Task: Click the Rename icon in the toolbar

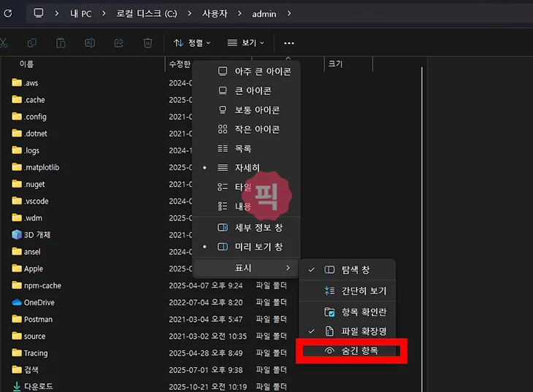Action: tap(90, 43)
